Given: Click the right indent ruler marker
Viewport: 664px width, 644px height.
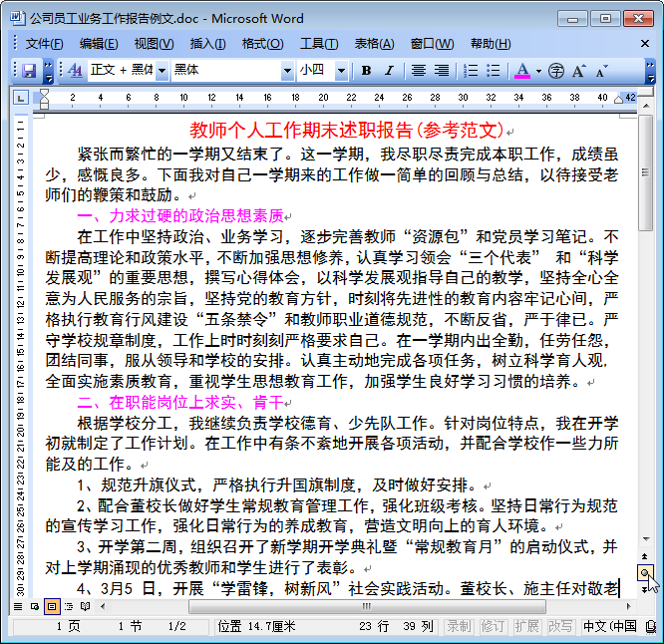Looking at the screenshot, I should pyautogui.click(x=618, y=100).
